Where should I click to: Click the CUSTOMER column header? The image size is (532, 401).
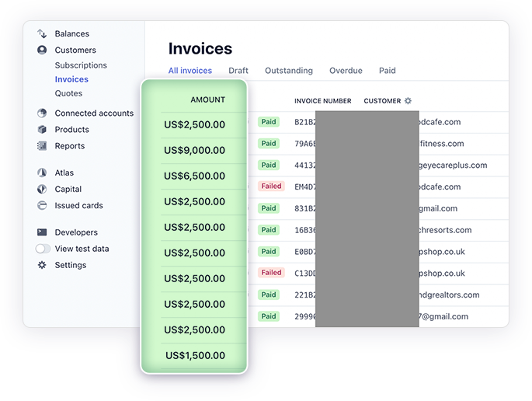[x=382, y=101]
